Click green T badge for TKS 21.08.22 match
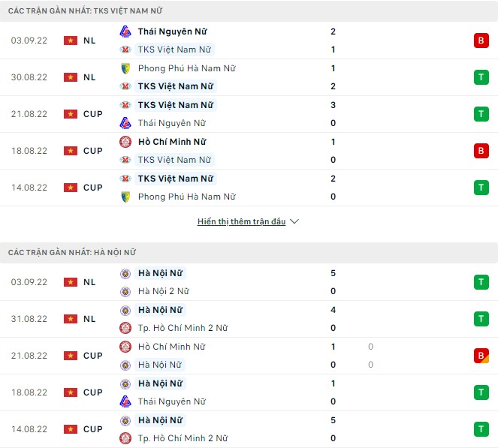The image size is (501, 448). (481, 114)
